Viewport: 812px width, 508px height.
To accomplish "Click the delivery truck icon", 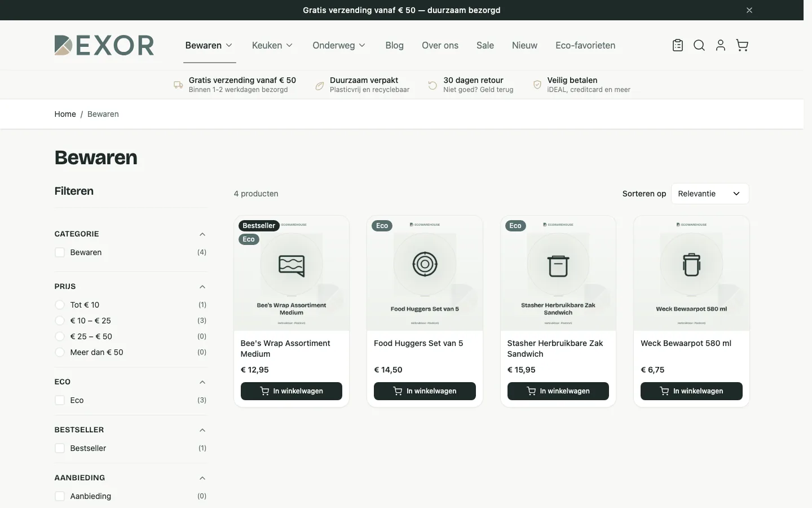I will pyautogui.click(x=178, y=85).
